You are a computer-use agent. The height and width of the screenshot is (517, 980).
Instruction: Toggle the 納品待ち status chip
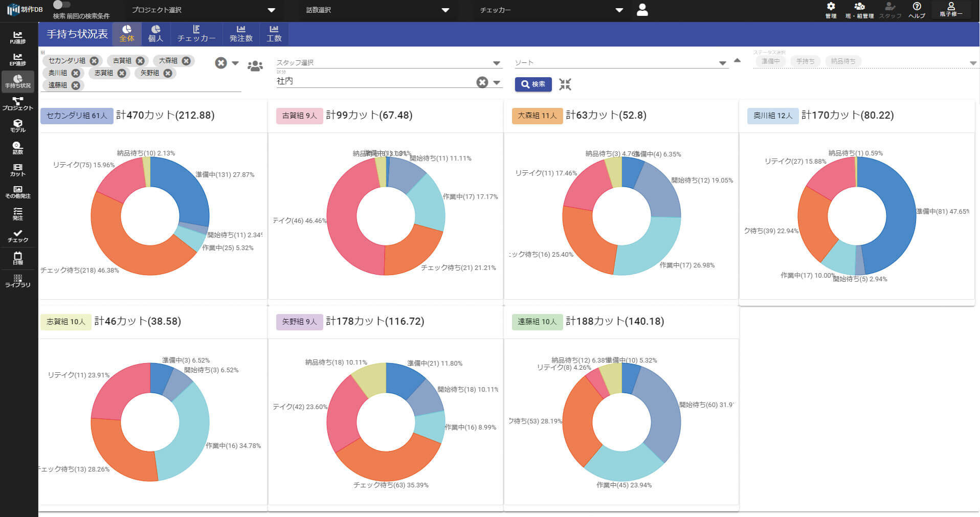pyautogui.click(x=843, y=61)
